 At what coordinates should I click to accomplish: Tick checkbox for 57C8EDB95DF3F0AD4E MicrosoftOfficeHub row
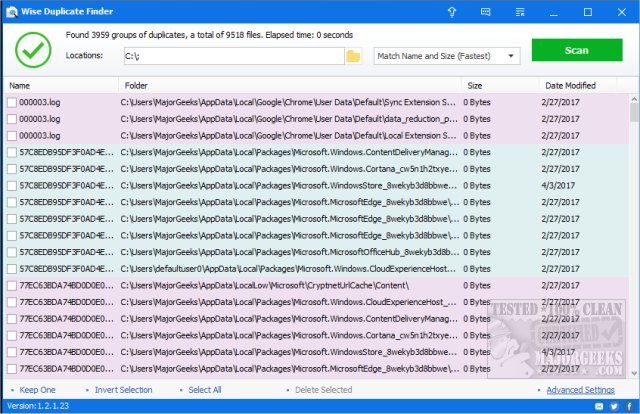click(12, 252)
